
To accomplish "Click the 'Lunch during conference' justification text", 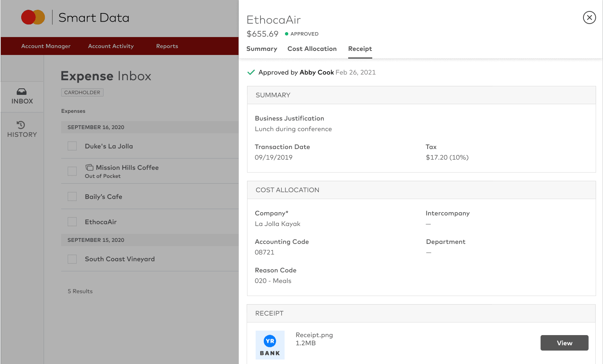I will (293, 129).
